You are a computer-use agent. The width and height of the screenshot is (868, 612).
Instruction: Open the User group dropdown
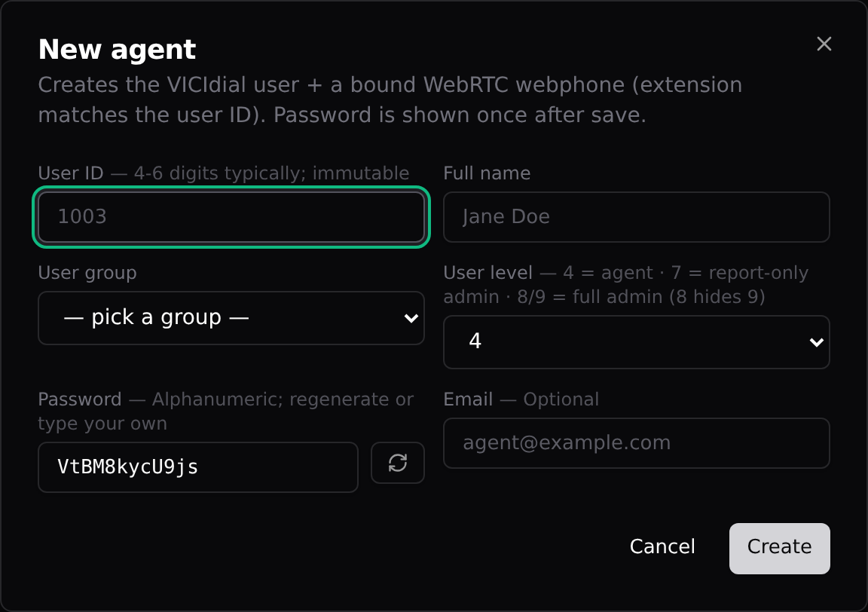click(x=231, y=318)
